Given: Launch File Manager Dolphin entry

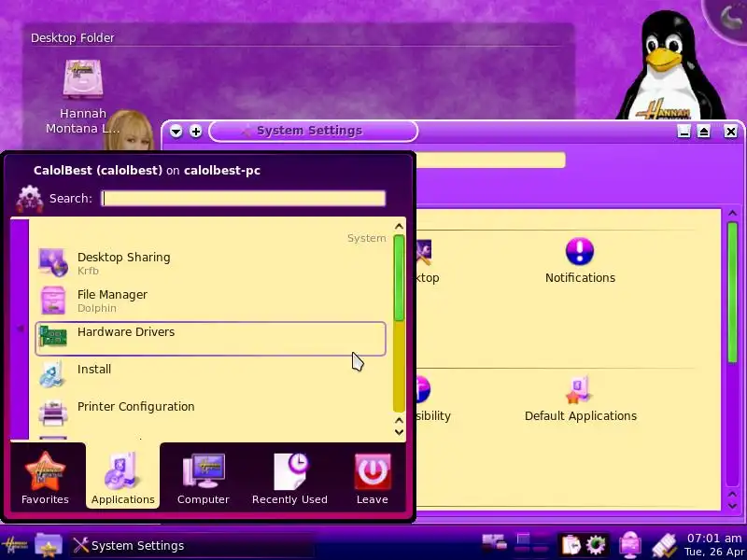Looking at the screenshot, I should [x=210, y=301].
